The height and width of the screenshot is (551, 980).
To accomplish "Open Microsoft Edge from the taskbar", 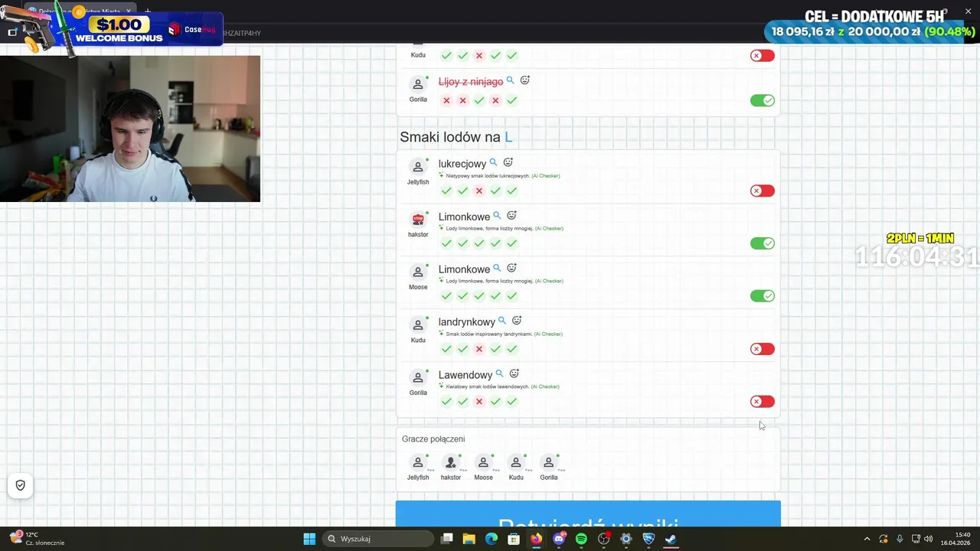I will [492, 539].
